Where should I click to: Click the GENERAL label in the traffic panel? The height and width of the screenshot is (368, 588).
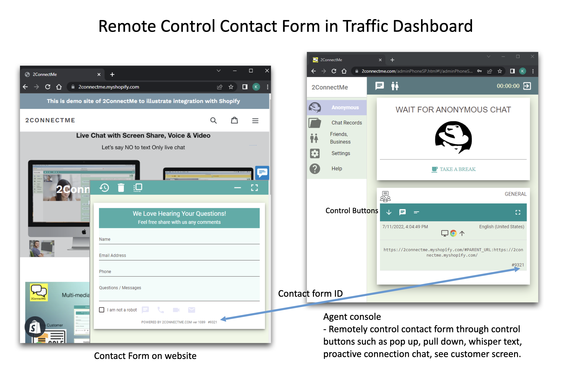coord(516,194)
